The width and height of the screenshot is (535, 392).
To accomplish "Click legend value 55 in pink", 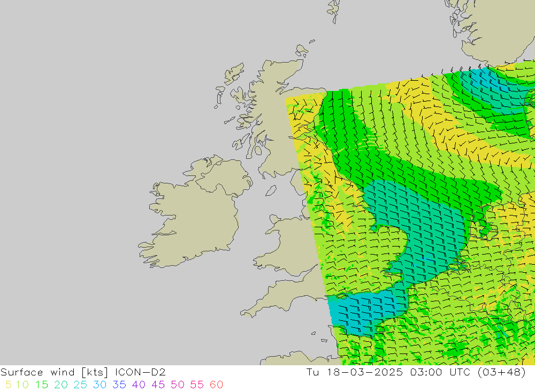I will (197, 385).
